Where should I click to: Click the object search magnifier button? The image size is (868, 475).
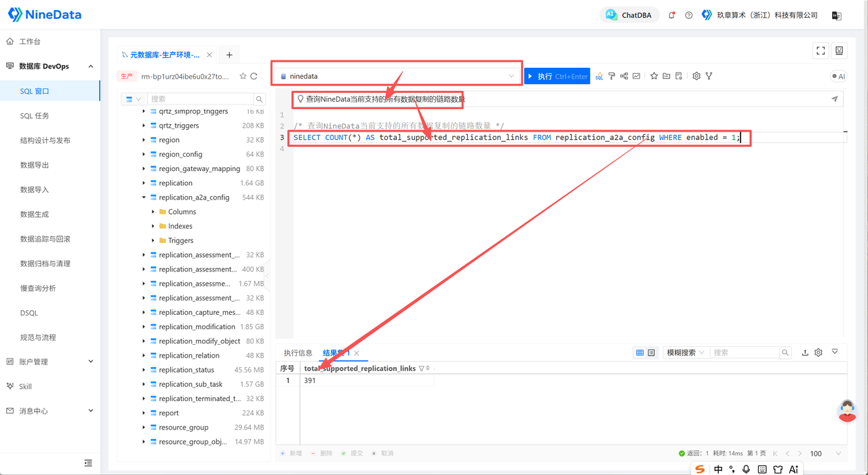coord(259,99)
